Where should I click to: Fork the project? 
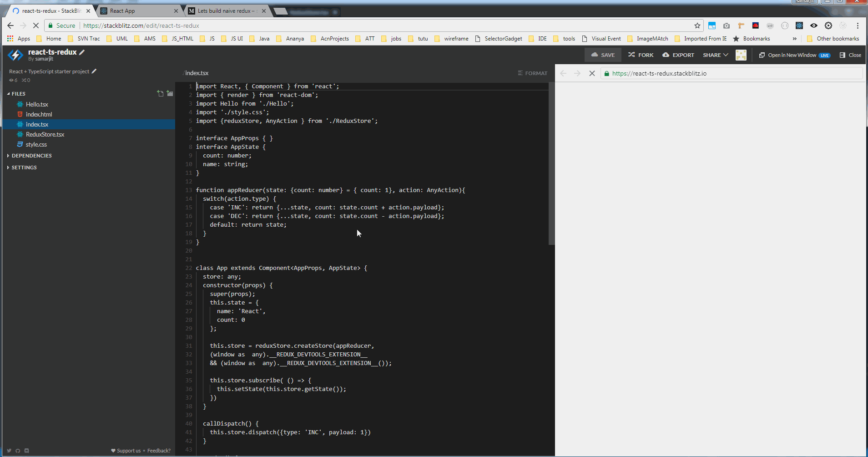click(x=641, y=55)
